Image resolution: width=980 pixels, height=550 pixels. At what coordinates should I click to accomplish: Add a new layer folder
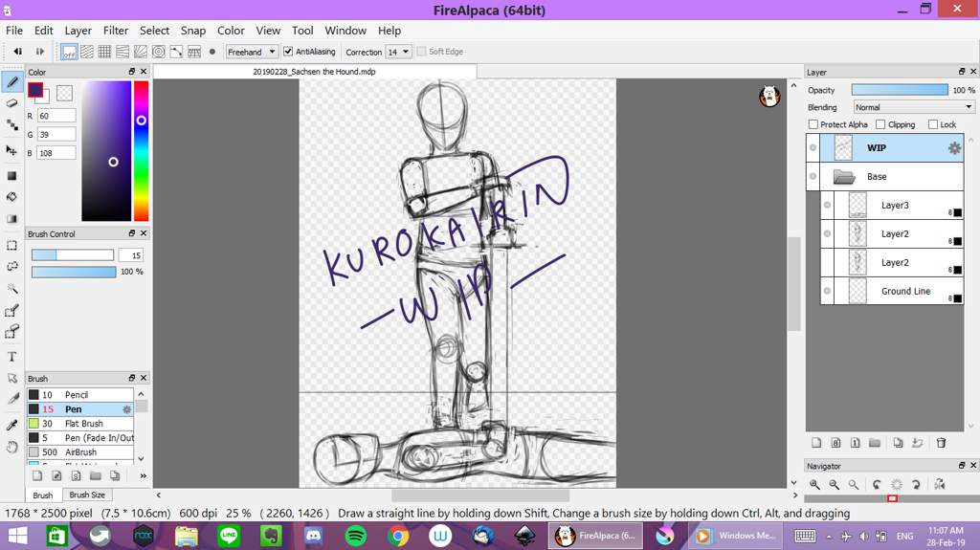(x=875, y=443)
